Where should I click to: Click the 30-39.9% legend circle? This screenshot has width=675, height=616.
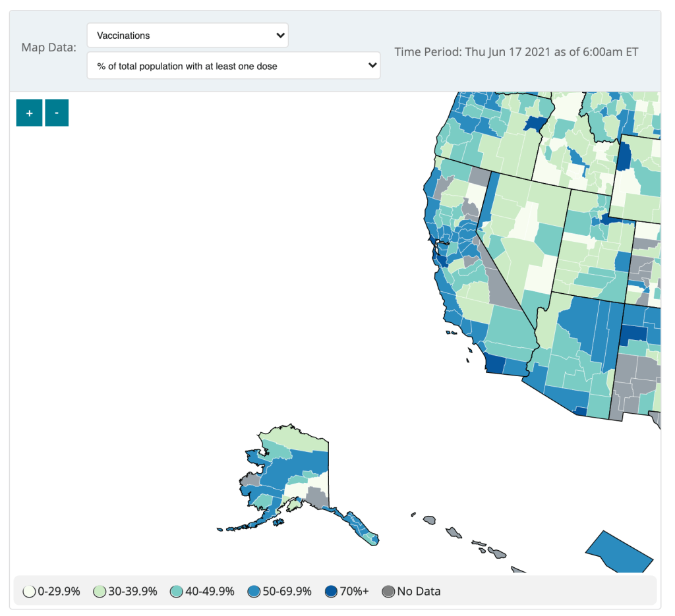click(100, 592)
